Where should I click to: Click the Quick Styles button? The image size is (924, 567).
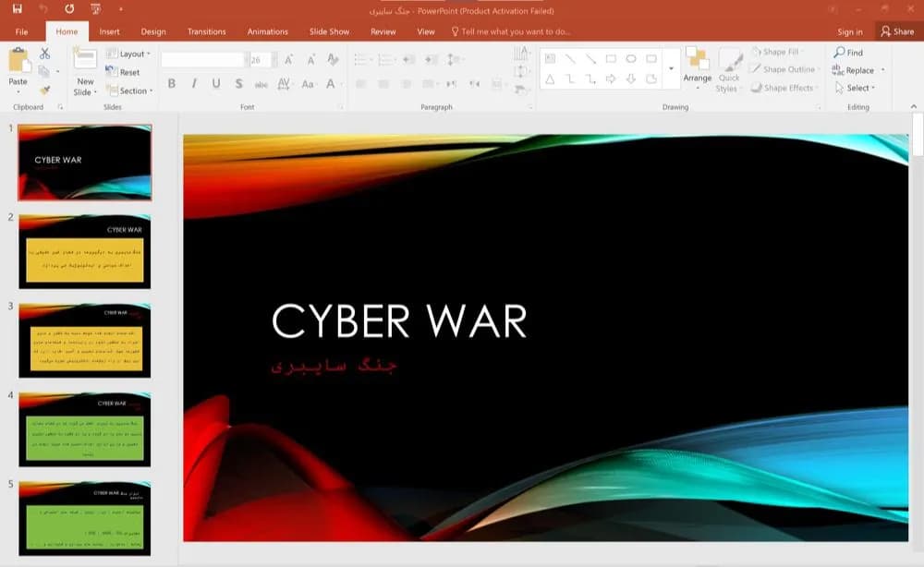(729, 69)
